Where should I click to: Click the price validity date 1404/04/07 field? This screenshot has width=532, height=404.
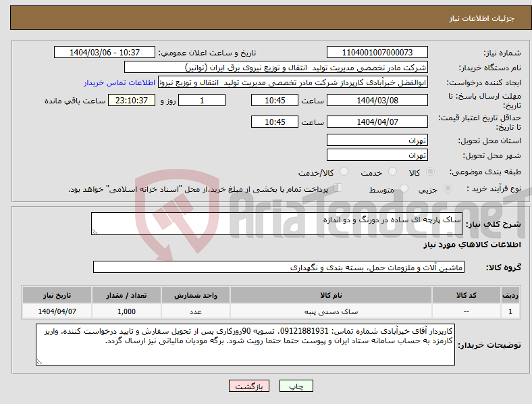point(377,122)
